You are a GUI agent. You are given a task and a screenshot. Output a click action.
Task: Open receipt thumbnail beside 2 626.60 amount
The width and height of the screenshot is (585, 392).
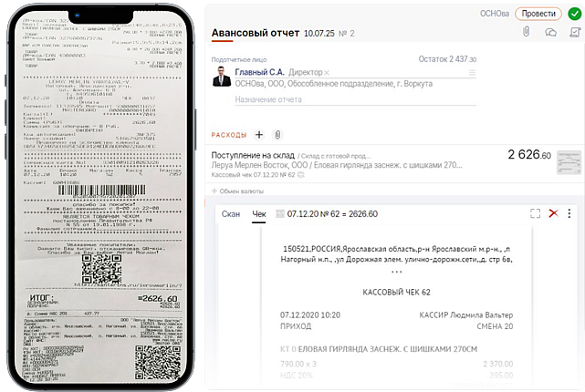click(x=569, y=162)
